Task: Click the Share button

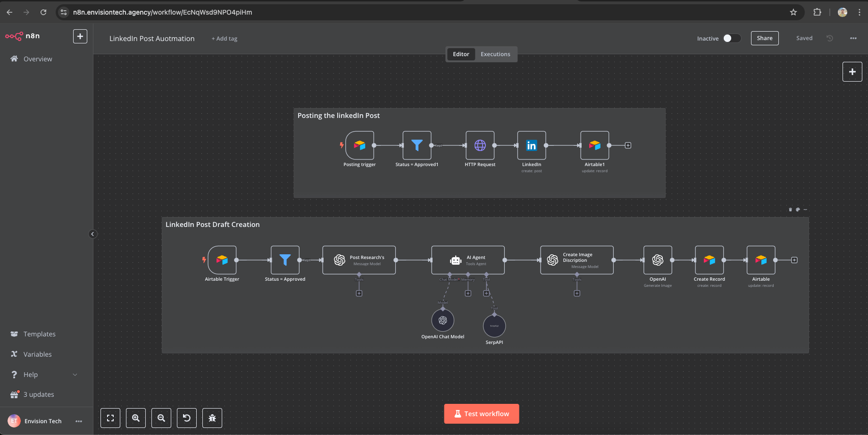Action: tap(764, 38)
